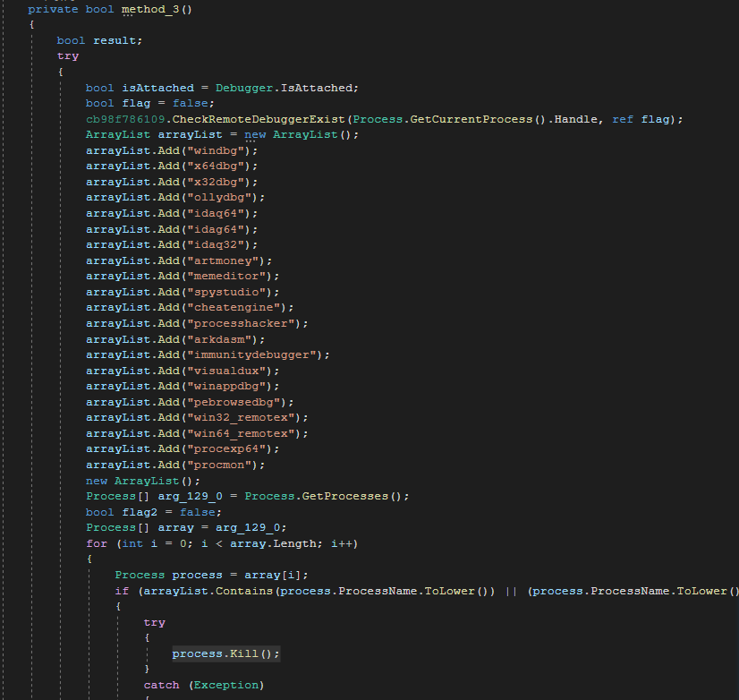Click the 'bool flag2 = false;' line

[x=154, y=512]
